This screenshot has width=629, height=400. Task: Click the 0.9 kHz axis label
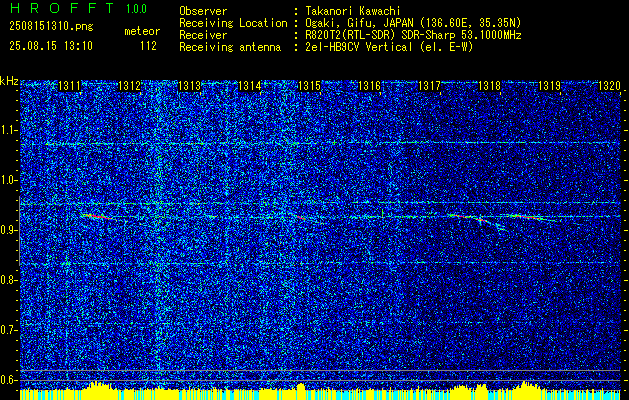click(x=8, y=230)
